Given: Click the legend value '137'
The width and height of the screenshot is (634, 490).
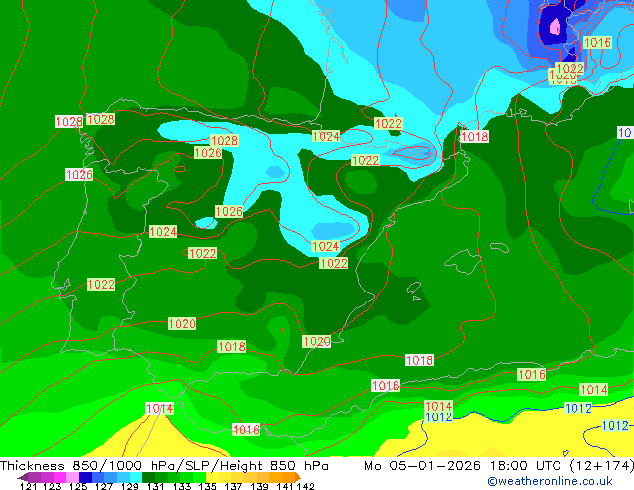Looking at the screenshot, I should [233, 486].
